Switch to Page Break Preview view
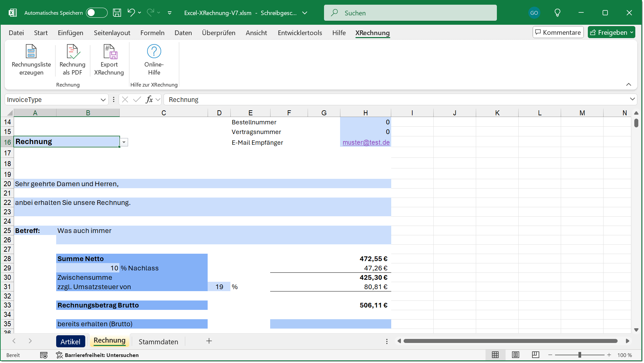 [x=535, y=355]
